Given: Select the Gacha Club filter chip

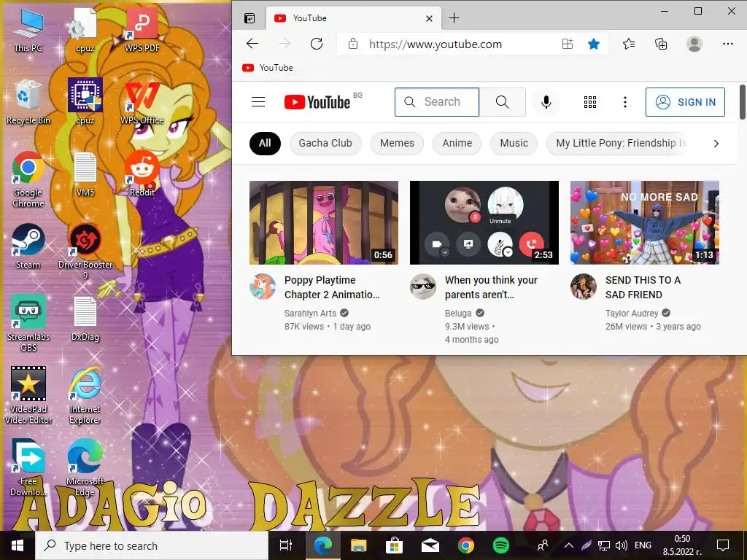Looking at the screenshot, I should point(325,144).
